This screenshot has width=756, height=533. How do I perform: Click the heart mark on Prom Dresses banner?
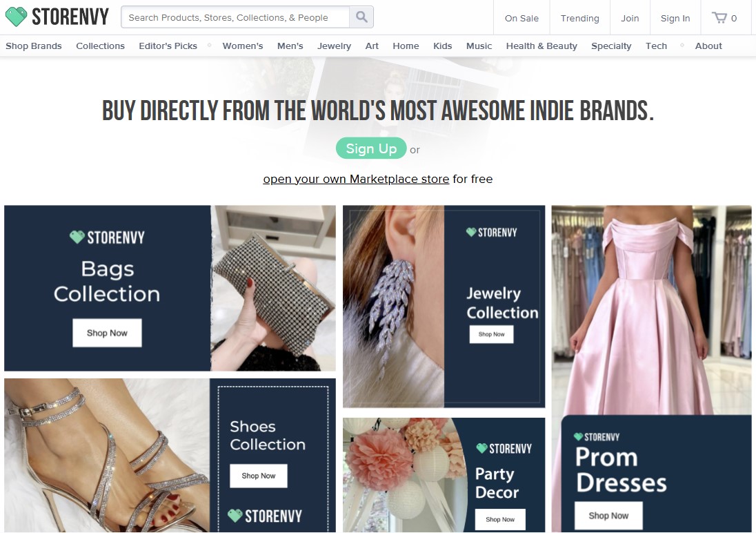577,437
